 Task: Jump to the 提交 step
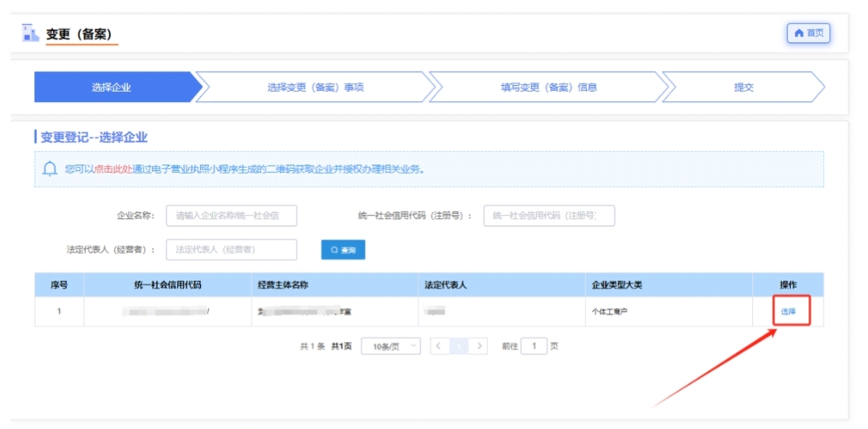click(x=743, y=88)
